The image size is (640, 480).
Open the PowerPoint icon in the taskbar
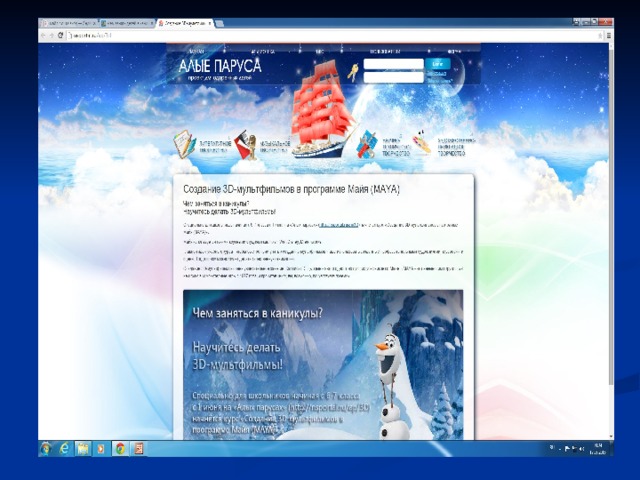pyautogui.click(x=139, y=449)
